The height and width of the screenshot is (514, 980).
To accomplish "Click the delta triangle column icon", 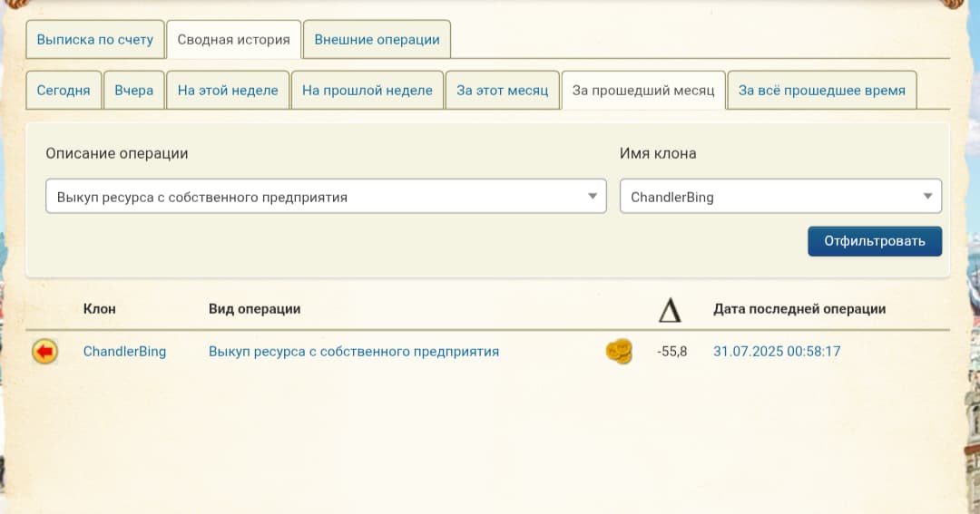I will 669,310.
